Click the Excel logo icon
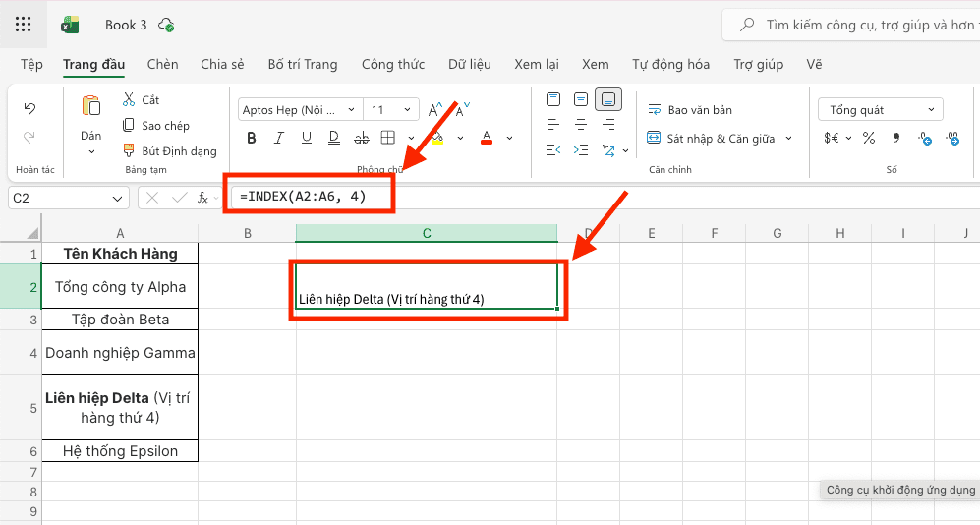 point(70,25)
